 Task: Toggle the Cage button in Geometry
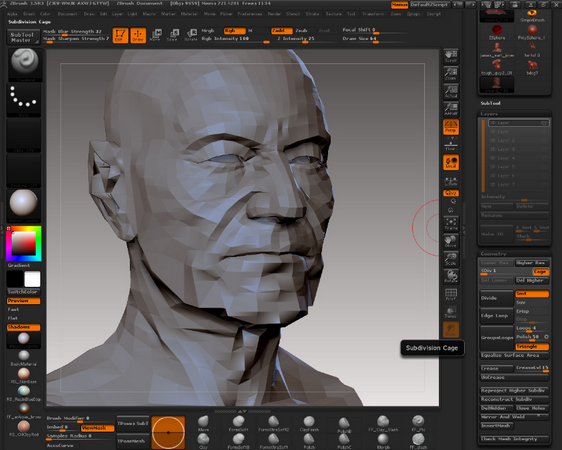(x=540, y=272)
